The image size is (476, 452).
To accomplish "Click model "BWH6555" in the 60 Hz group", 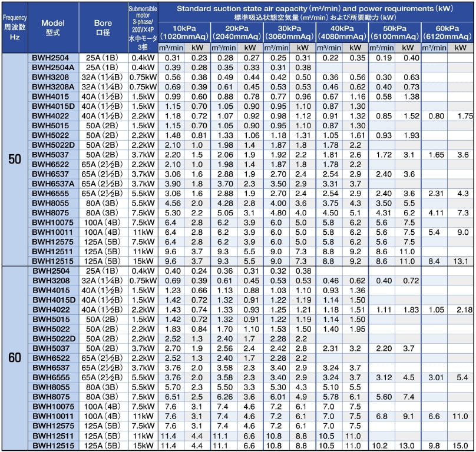I will pyautogui.click(x=51, y=377).
